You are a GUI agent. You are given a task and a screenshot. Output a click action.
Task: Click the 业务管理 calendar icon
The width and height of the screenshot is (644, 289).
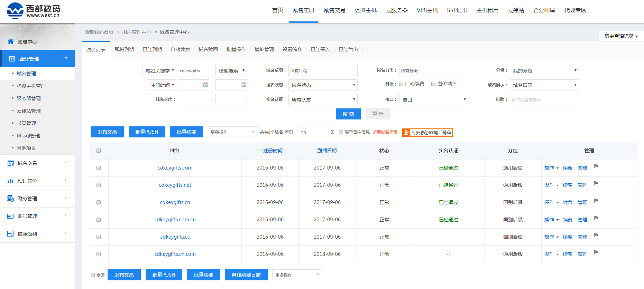[x=12, y=59]
